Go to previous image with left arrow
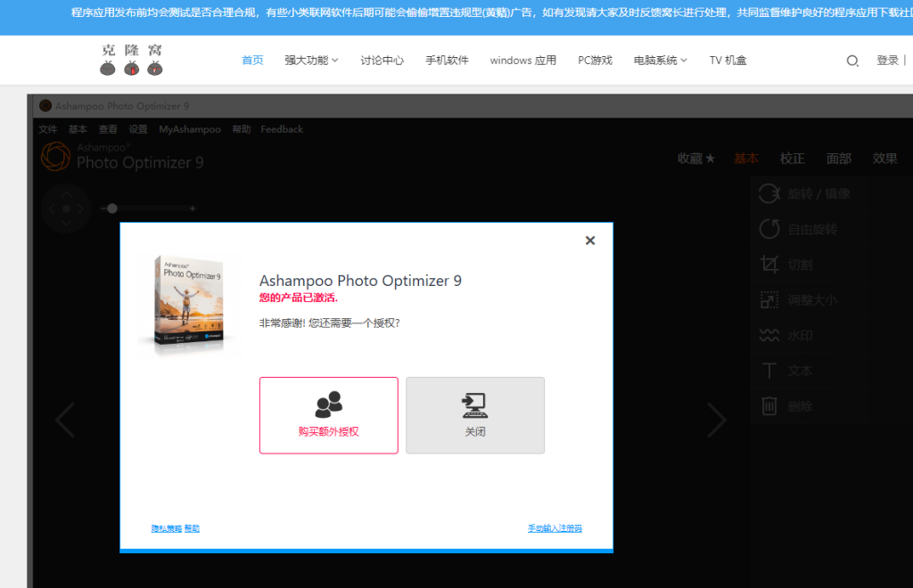 pyautogui.click(x=65, y=420)
